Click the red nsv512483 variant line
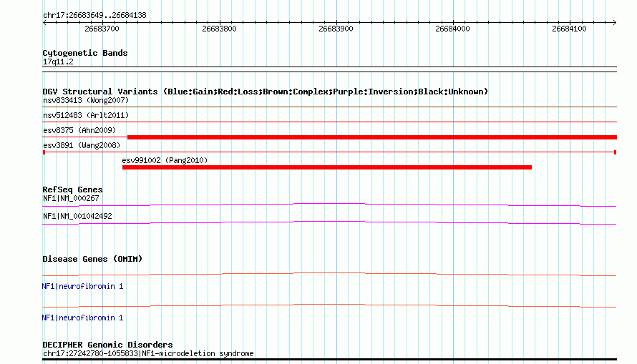 (x=329, y=122)
